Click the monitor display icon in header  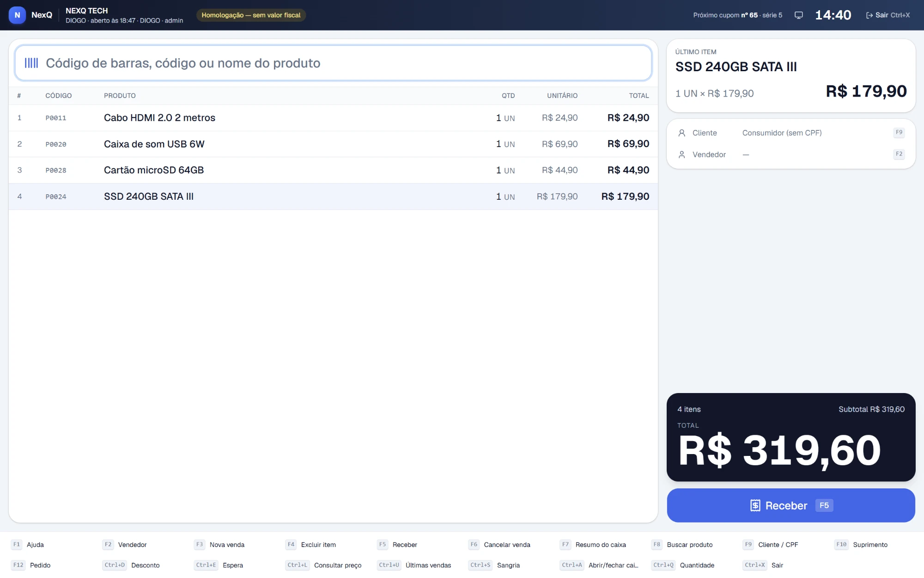click(798, 15)
